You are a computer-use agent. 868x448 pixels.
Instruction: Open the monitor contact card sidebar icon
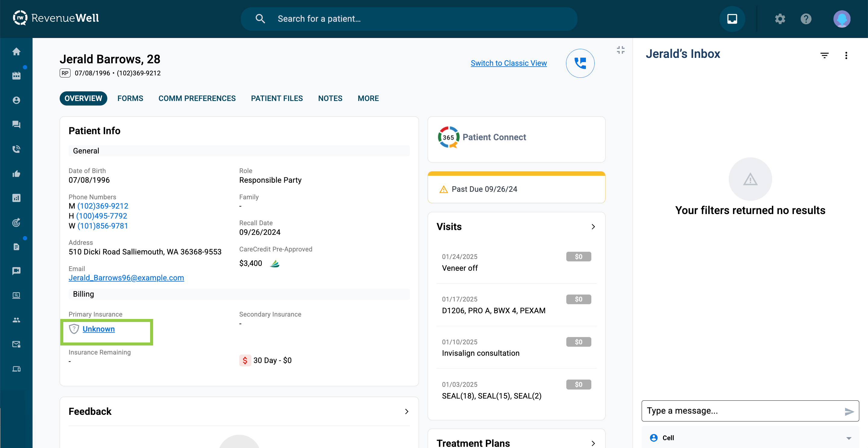pos(16,295)
